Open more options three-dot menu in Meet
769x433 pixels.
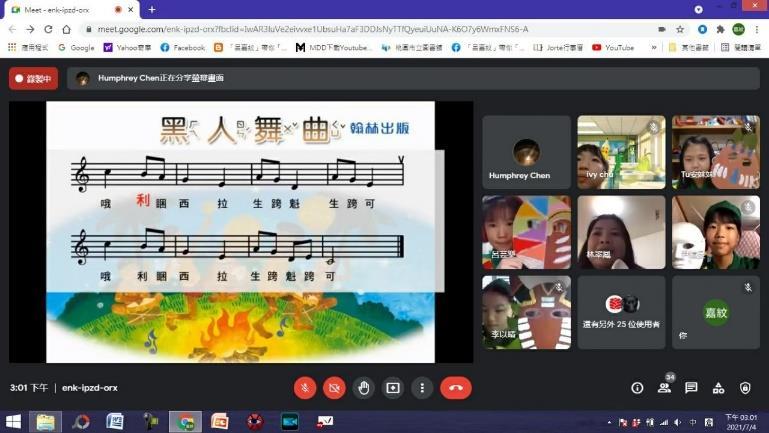coord(422,388)
